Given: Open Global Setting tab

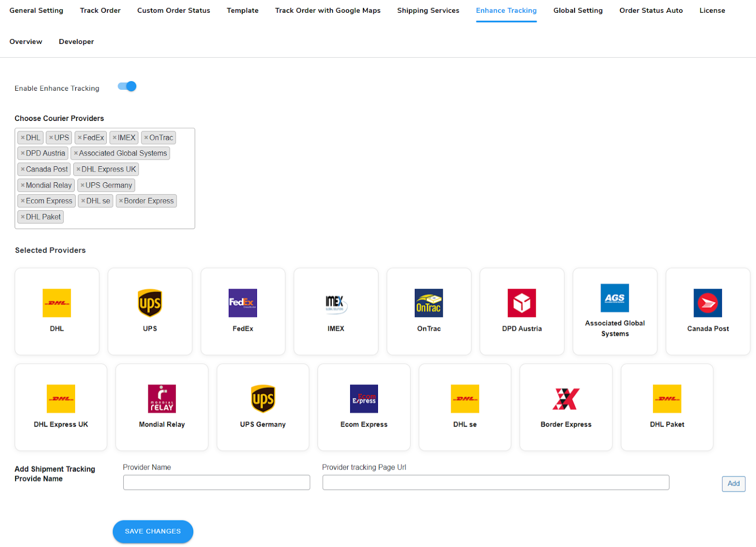Looking at the screenshot, I should pyautogui.click(x=578, y=10).
